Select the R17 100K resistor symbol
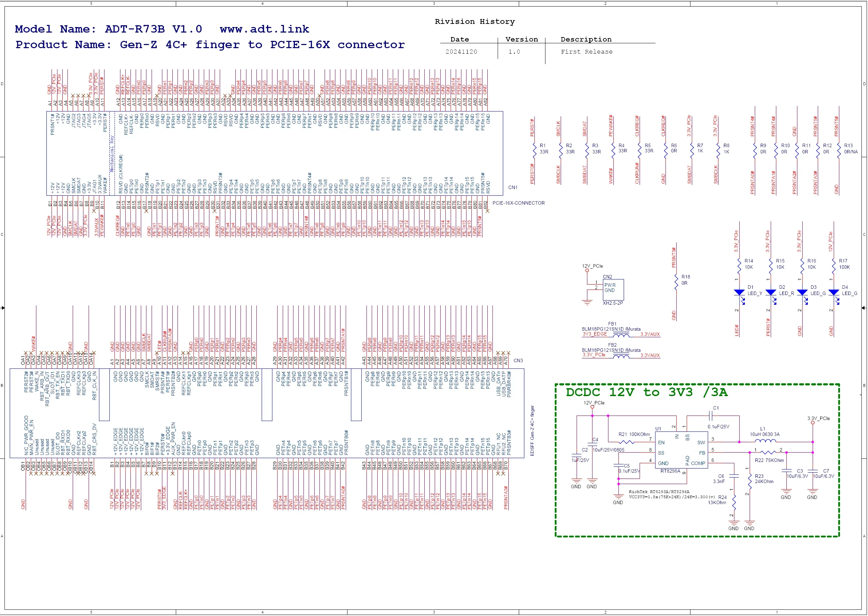Screen dimensions: 868x616 click(x=833, y=266)
